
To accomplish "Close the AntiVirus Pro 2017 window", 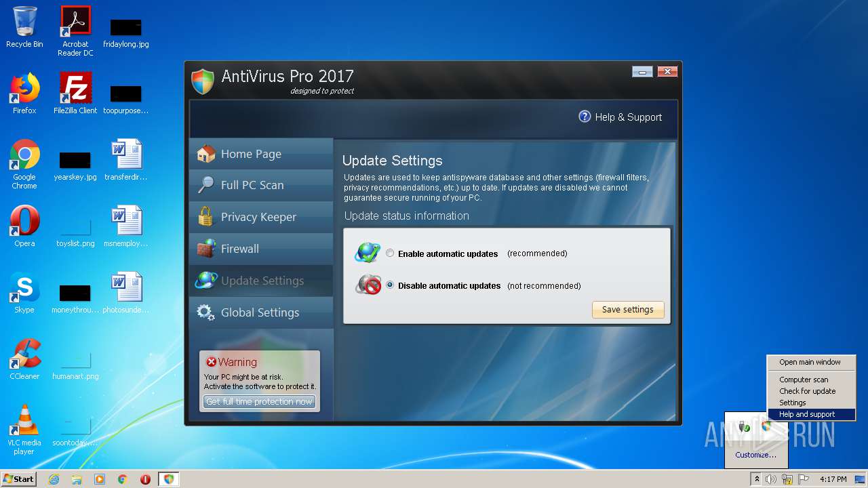I will 667,71.
